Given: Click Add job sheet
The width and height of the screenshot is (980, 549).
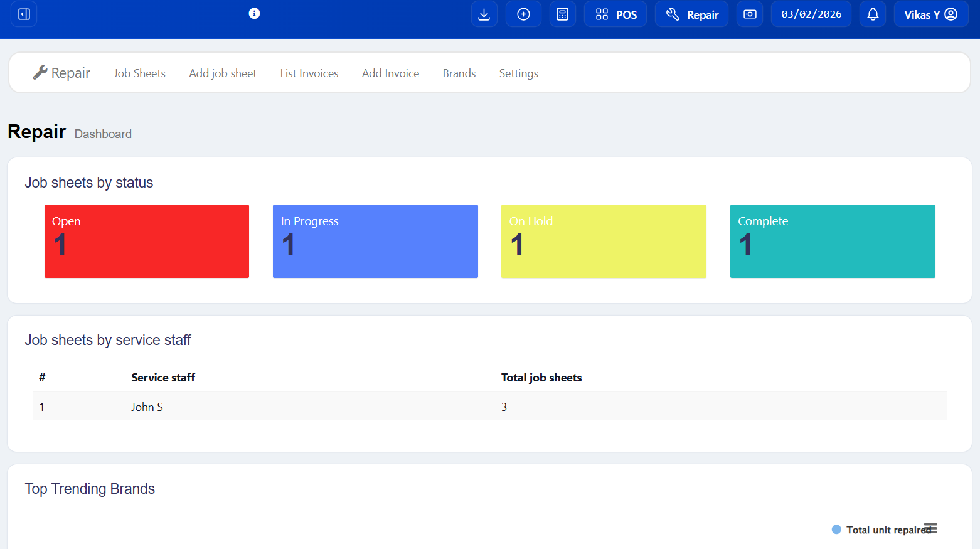Looking at the screenshot, I should 223,73.
